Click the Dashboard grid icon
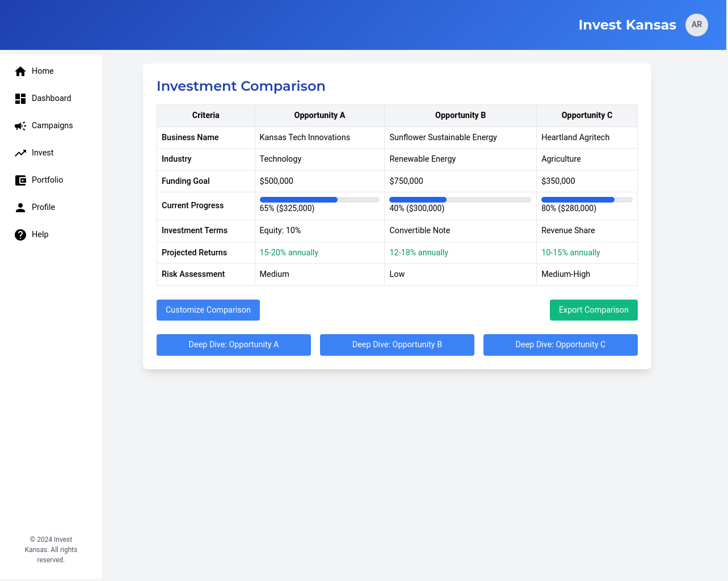Screen dimensions: 728x581 tap(20, 98)
